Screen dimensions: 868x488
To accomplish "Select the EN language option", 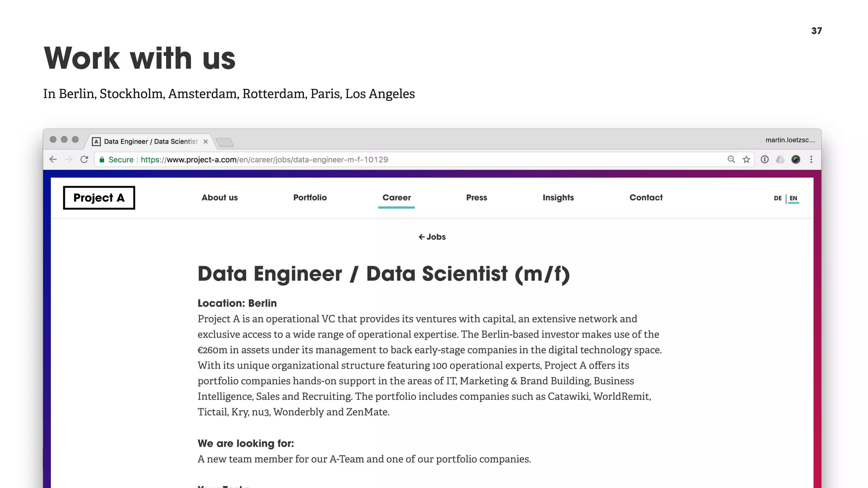I will 793,198.
